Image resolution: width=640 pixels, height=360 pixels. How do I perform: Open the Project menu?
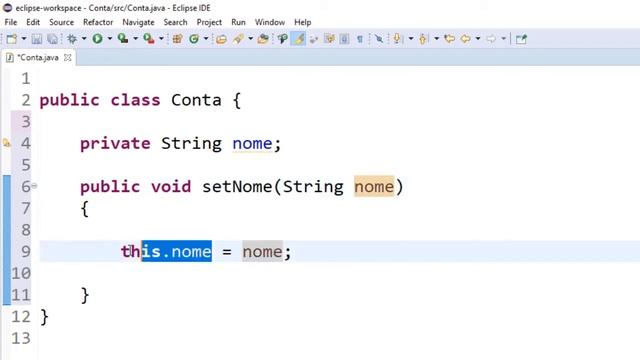(209, 22)
